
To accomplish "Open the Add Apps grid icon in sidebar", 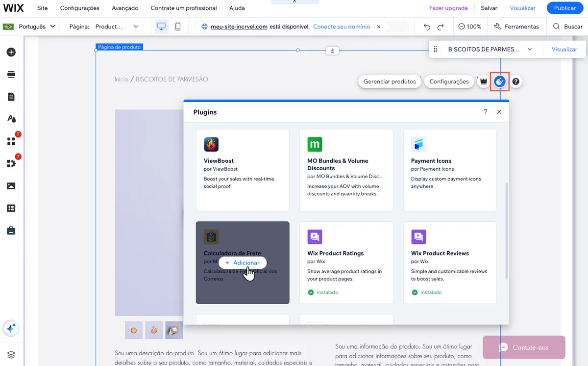I will coord(11,141).
